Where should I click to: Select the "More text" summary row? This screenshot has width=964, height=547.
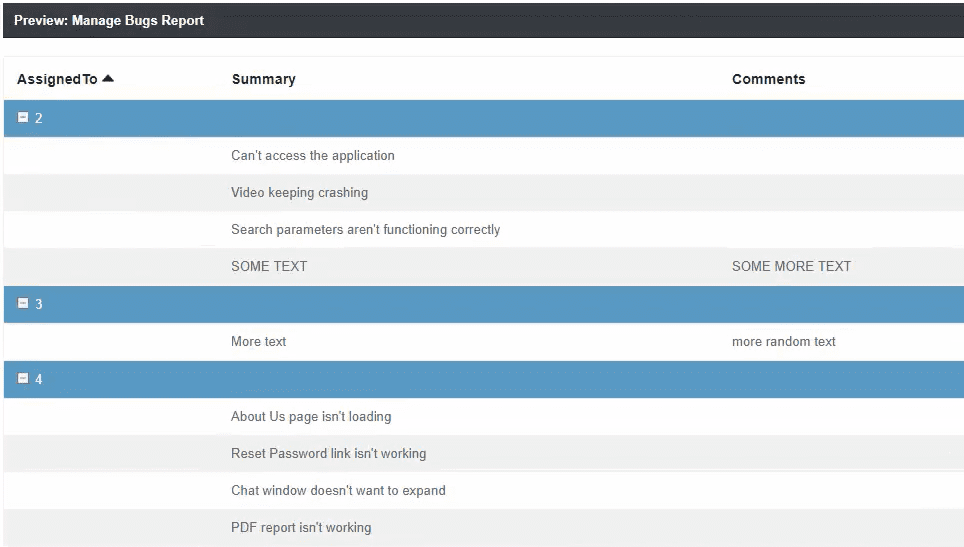259,342
